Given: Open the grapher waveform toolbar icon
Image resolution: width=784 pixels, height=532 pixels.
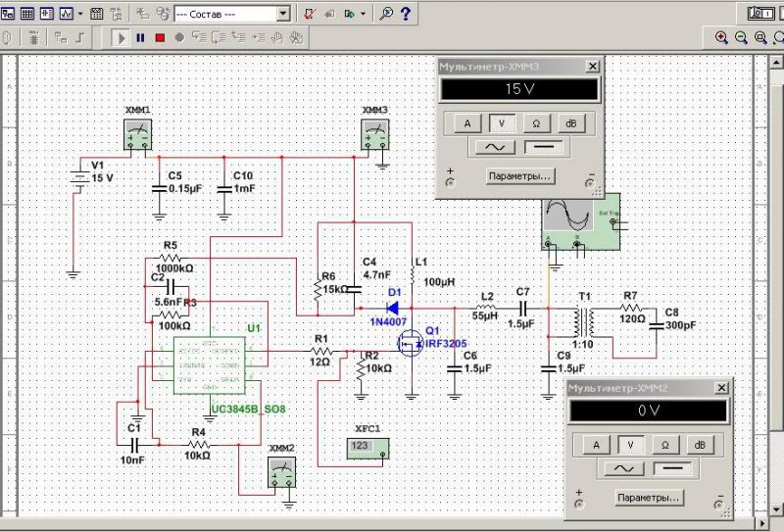Looking at the screenshot, I should 65,14.
